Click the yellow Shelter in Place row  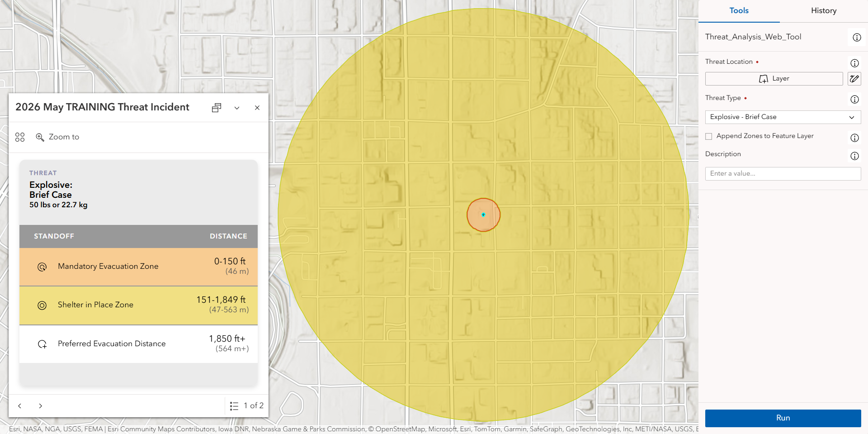(138, 305)
